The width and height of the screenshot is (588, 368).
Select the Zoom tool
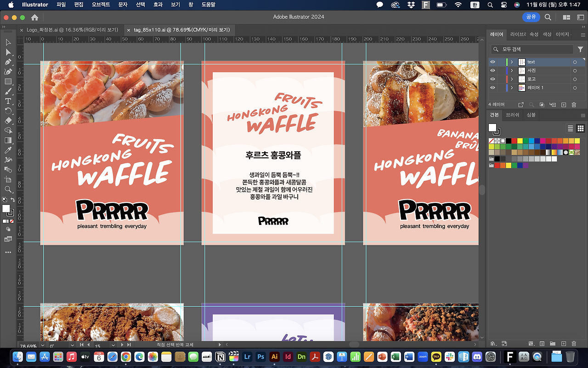(x=8, y=189)
